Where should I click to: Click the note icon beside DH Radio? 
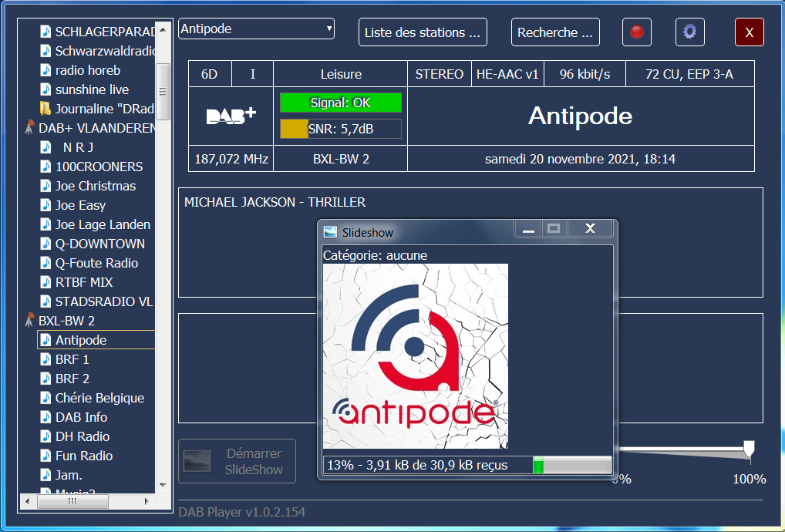click(x=45, y=436)
